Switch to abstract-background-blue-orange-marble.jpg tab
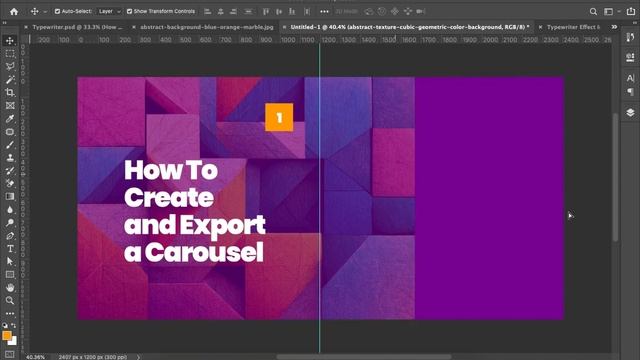The width and height of the screenshot is (640, 360). [x=207, y=27]
